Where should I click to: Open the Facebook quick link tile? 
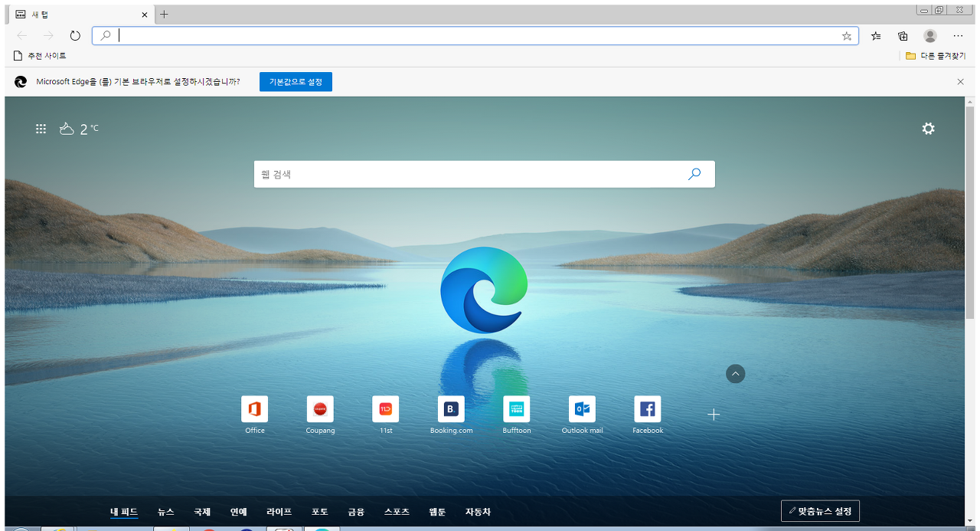(648, 415)
